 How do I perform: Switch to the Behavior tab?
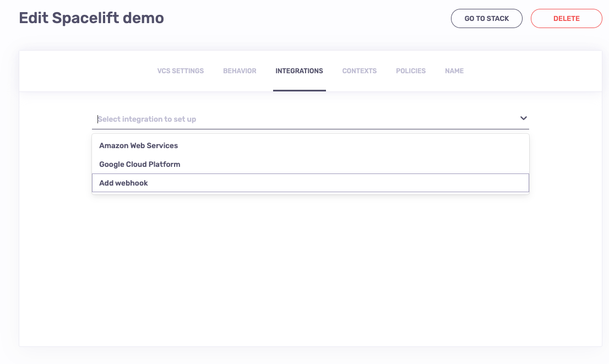coord(240,71)
